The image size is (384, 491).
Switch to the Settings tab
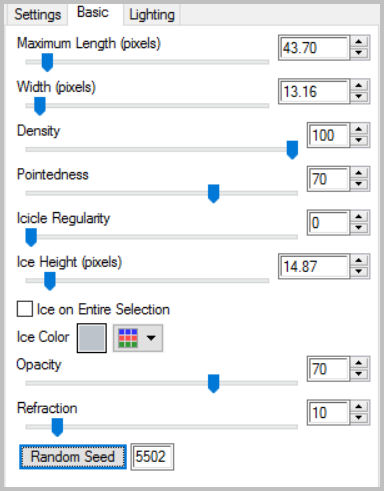pyautogui.click(x=38, y=15)
